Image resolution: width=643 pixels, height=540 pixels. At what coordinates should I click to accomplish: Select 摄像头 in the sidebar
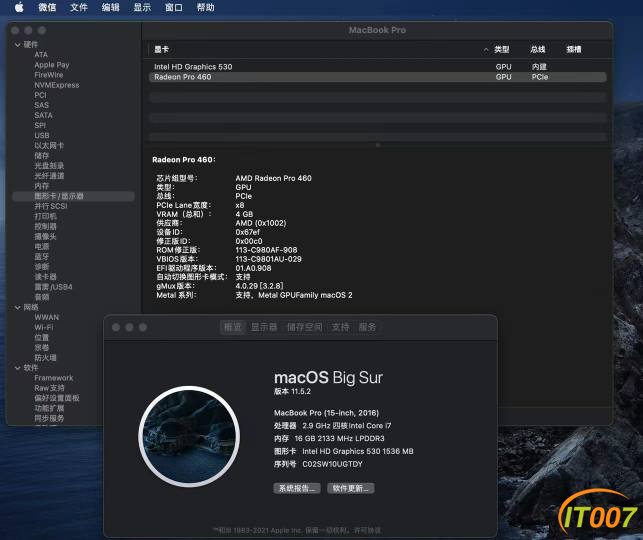tap(45, 237)
